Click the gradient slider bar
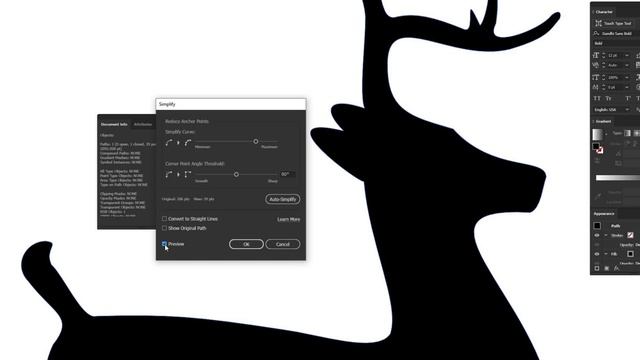The width and height of the screenshot is (640, 360). point(618,178)
